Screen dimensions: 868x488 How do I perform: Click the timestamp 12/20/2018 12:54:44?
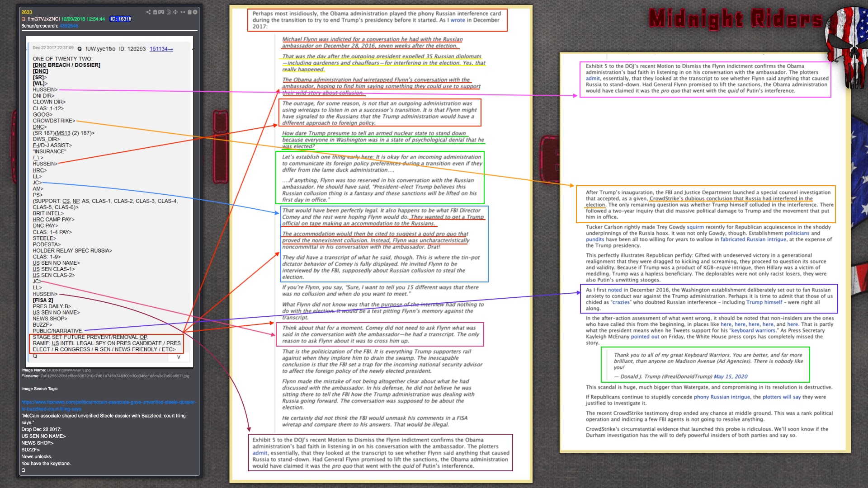[83, 19]
